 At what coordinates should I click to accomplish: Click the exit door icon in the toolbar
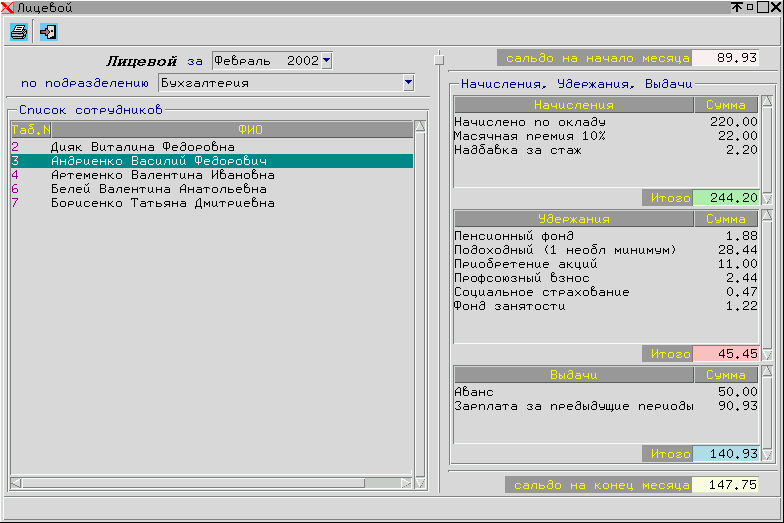[47, 32]
